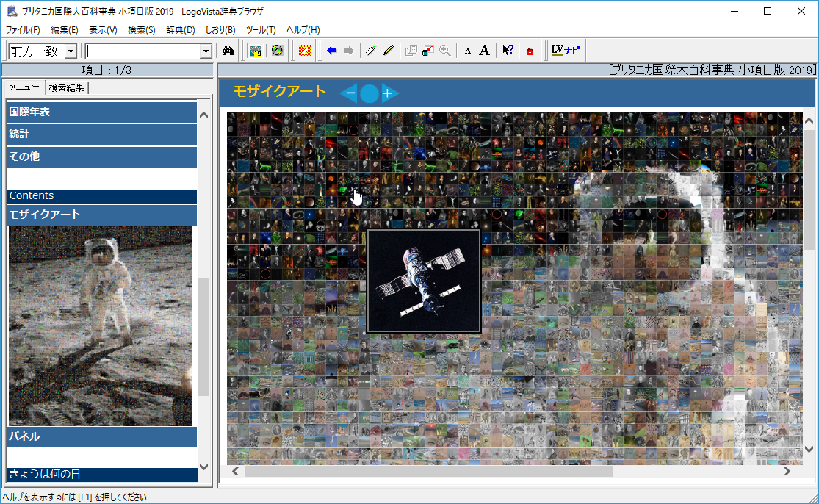Click the paste-to-window arrow icon
819x504 pixels.
(x=427, y=51)
